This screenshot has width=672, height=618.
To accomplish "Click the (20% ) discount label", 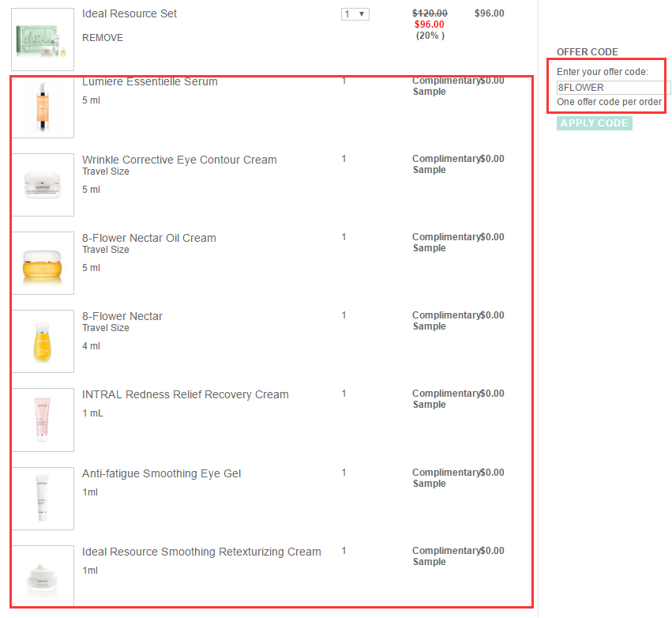I will [430, 36].
